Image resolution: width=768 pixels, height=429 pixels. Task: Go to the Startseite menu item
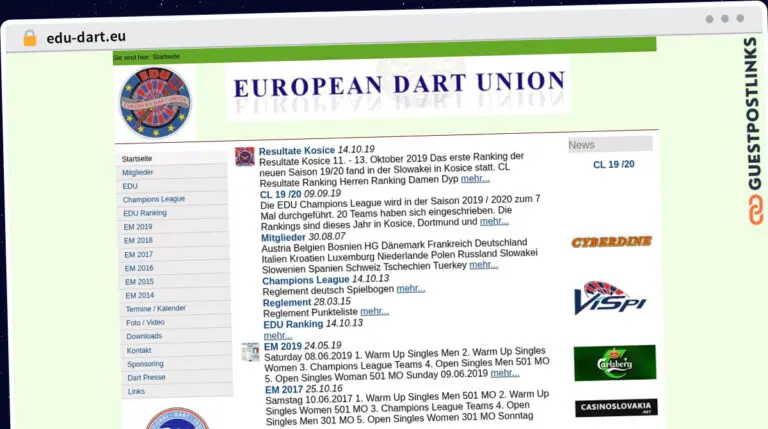coord(137,159)
